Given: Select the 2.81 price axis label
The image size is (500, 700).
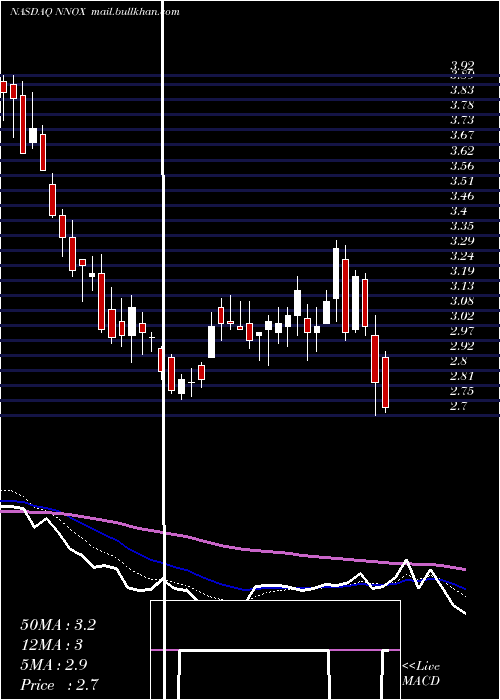Looking at the screenshot, I should (462, 376).
